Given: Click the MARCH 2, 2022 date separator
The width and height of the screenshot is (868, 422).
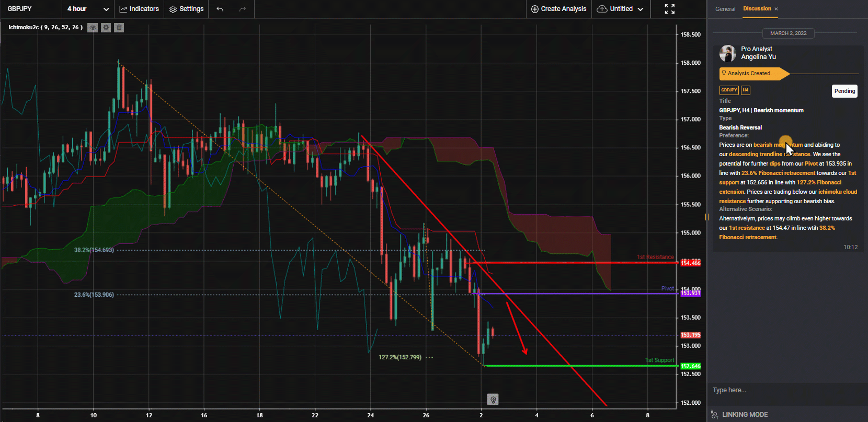Looking at the screenshot, I should point(788,33).
